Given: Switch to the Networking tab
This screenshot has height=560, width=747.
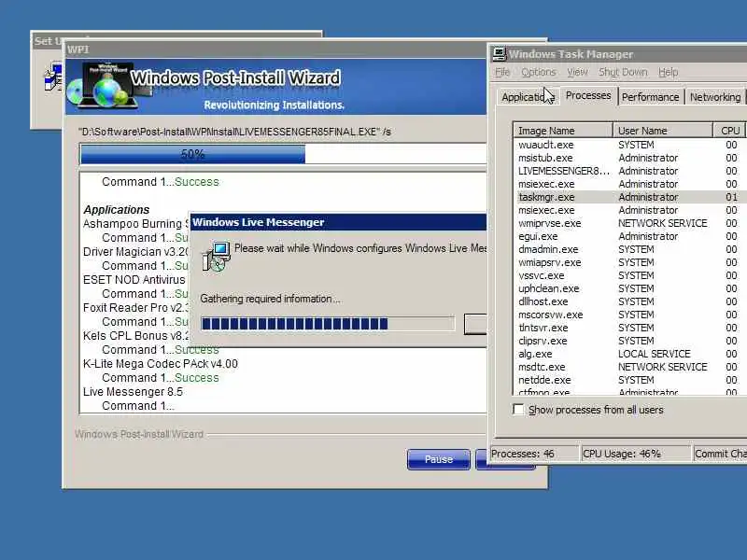Looking at the screenshot, I should (715, 97).
